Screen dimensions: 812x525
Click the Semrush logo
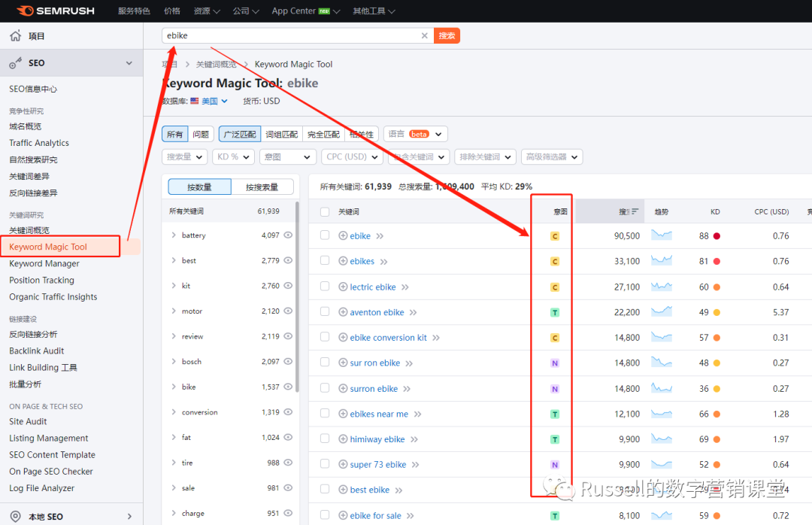click(x=56, y=11)
